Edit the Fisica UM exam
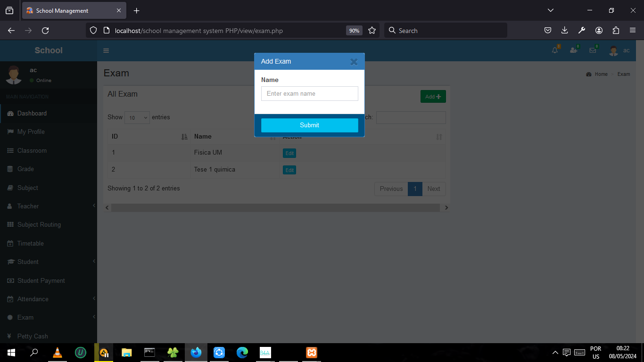The image size is (644, 362). (x=289, y=153)
